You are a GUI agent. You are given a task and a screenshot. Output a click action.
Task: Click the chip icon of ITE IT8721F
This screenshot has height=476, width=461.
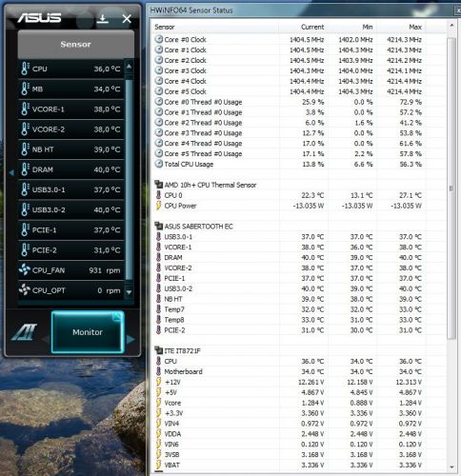point(158,350)
